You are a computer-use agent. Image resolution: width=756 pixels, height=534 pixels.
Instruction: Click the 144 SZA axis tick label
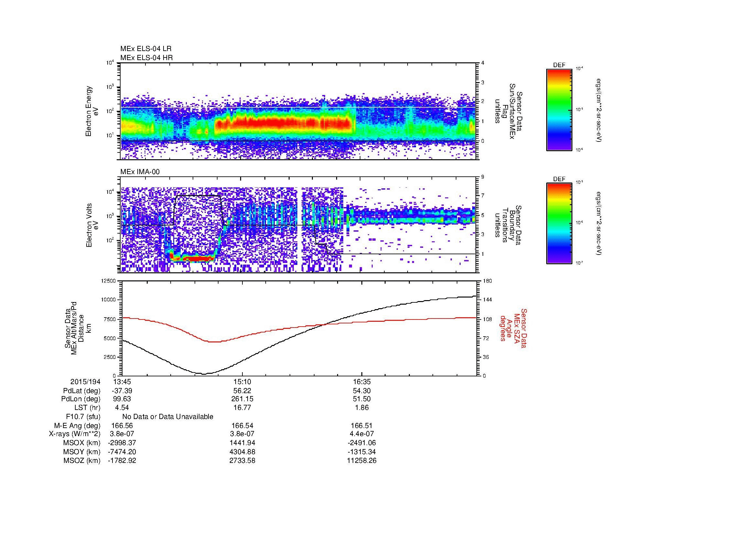[487, 300]
